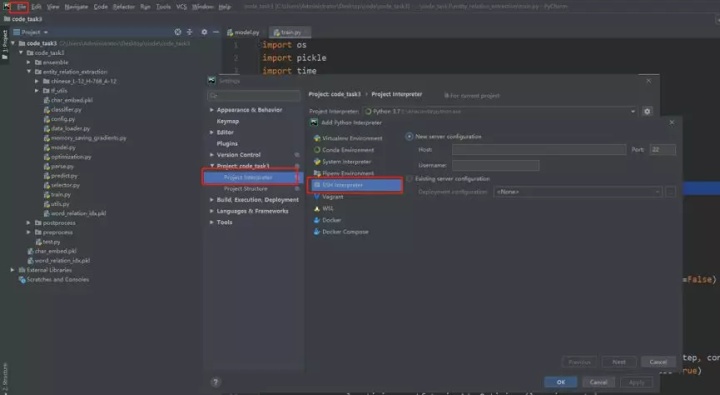Hide the Project panel with minus icon
This screenshot has height=395, width=720.
pos(216,32)
